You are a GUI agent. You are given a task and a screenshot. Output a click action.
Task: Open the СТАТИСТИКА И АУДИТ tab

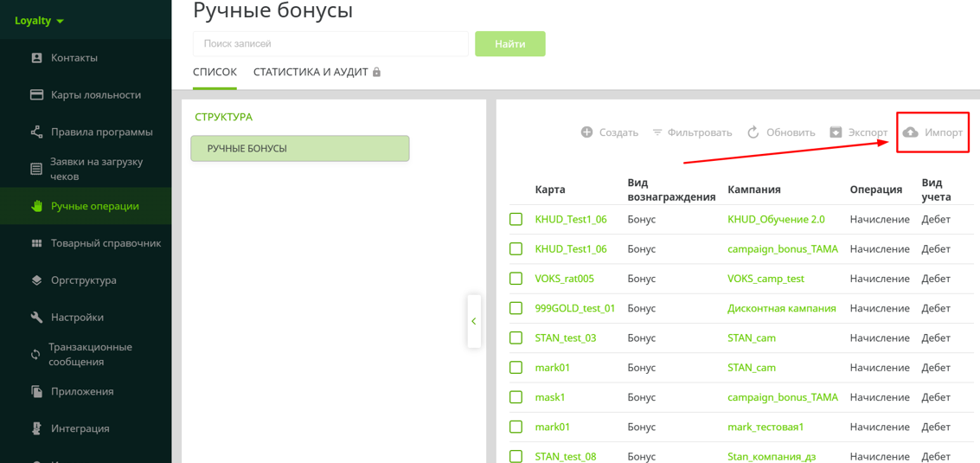(x=316, y=72)
